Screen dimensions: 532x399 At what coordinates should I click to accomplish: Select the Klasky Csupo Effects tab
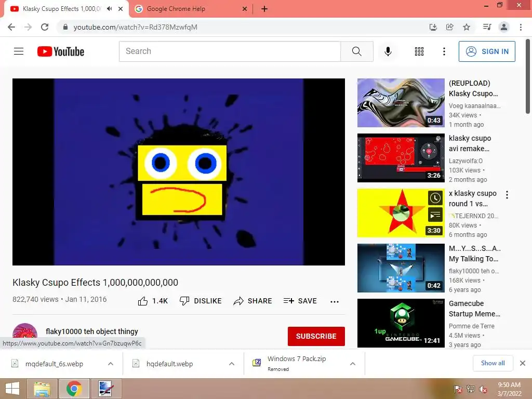coord(61,9)
